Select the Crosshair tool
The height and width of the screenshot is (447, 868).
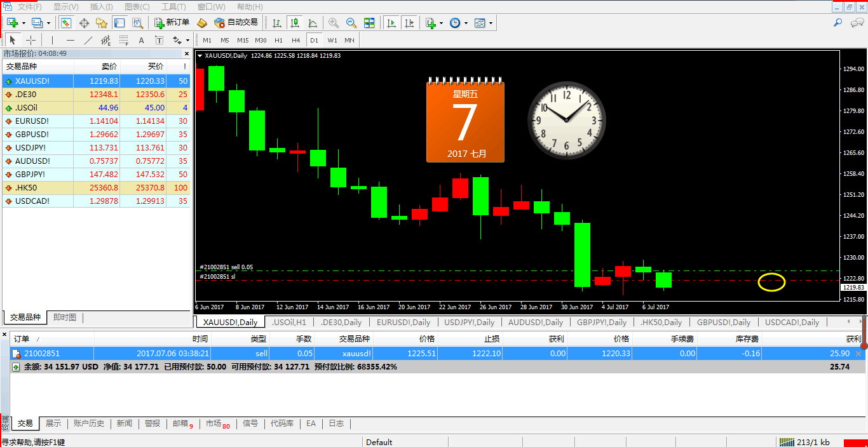point(84,23)
